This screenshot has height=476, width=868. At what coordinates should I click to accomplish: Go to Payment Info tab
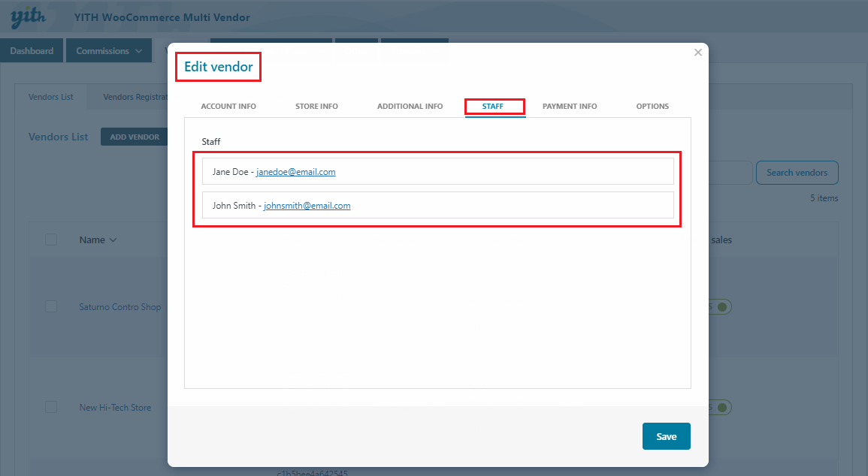point(570,107)
